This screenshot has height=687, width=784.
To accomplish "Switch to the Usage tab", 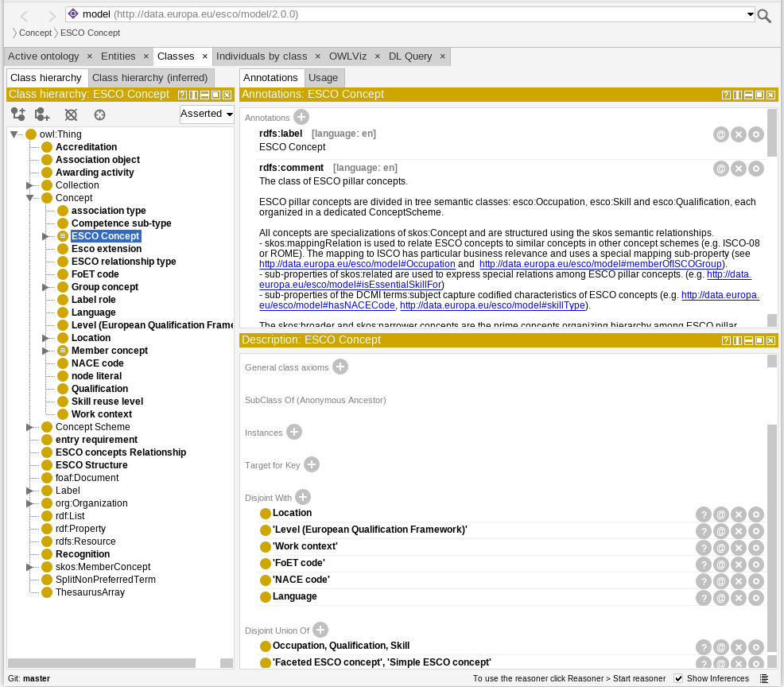I will 323,78.
